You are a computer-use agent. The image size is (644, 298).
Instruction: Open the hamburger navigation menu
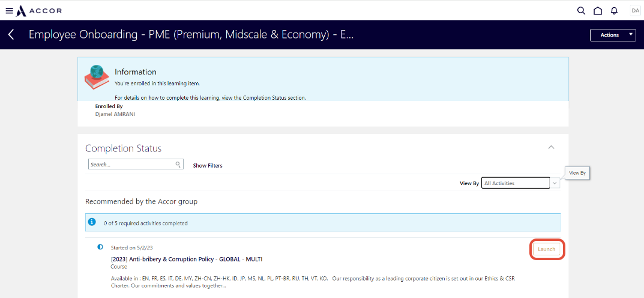point(9,11)
